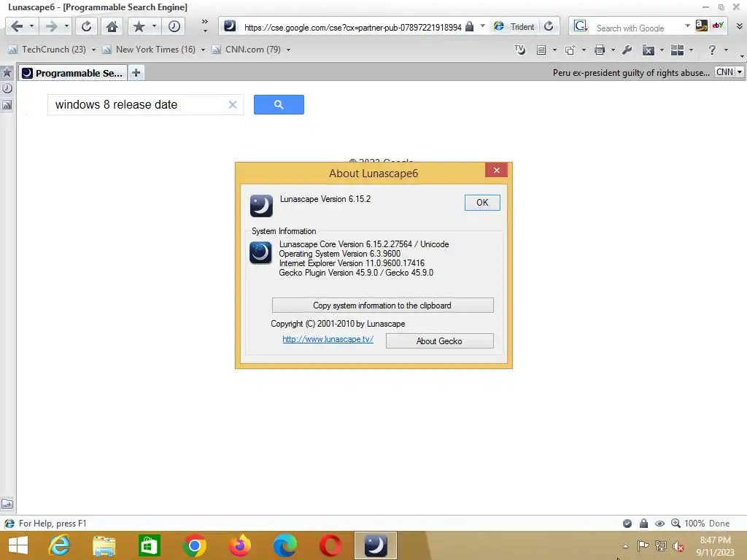Screen dimensions: 747x560
Task: Close the About Lunascape6 dialog
Action: coord(496,170)
